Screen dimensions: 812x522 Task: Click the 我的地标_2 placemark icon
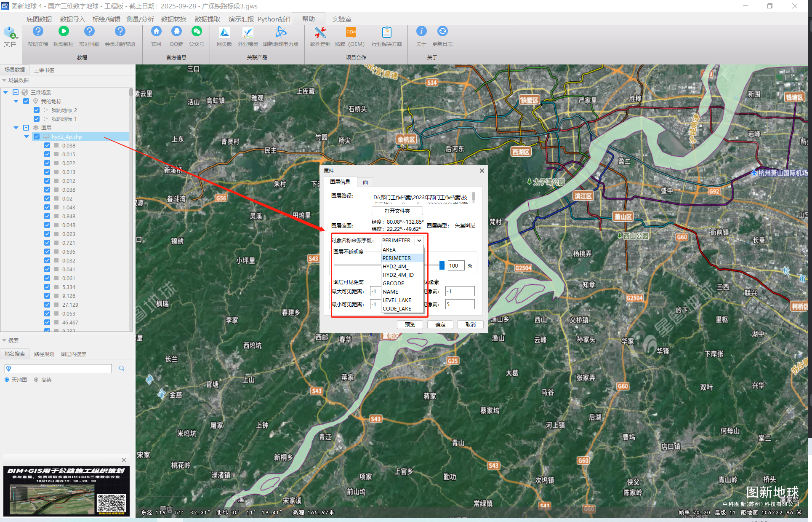pyautogui.click(x=46, y=110)
